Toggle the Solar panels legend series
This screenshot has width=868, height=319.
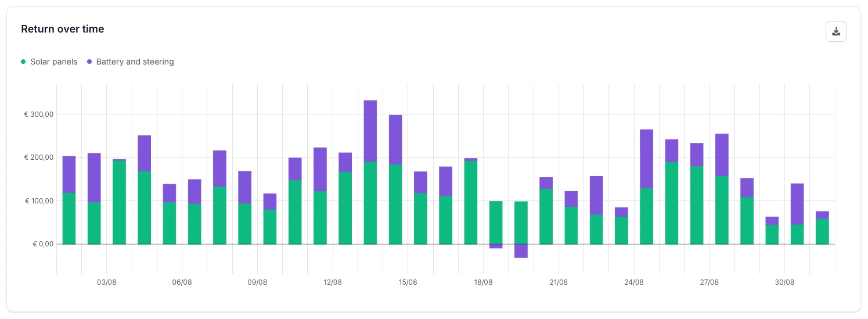tap(49, 62)
